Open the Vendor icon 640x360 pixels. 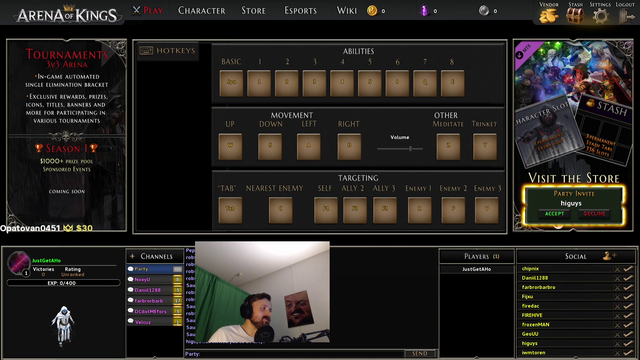(x=549, y=16)
